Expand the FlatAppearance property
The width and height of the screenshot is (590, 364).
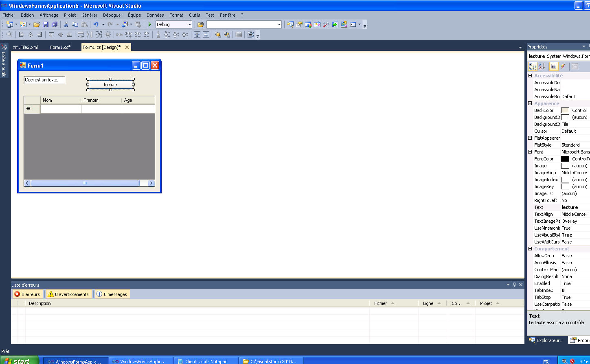(530, 138)
